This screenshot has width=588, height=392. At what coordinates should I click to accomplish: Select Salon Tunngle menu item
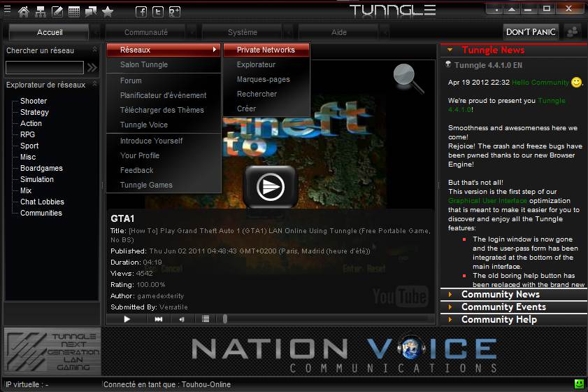(164, 64)
